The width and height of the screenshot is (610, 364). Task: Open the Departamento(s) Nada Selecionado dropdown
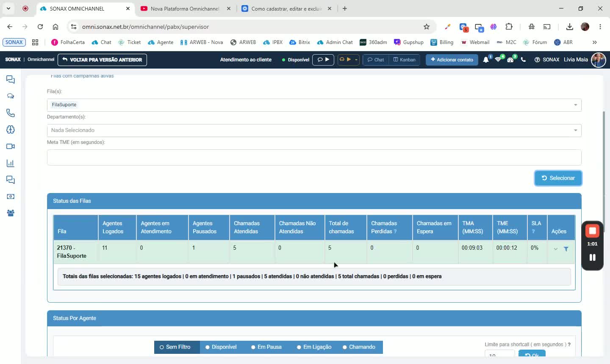pyautogui.click(x=314, y=130)
